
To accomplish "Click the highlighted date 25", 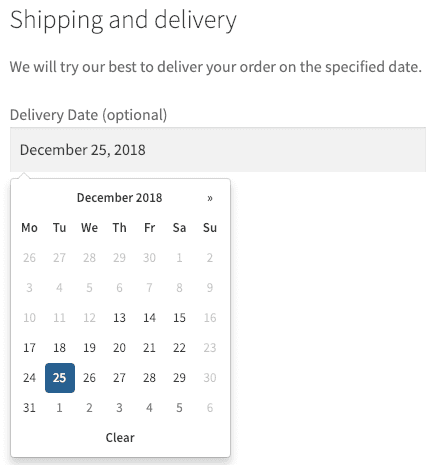I will 60,378.
